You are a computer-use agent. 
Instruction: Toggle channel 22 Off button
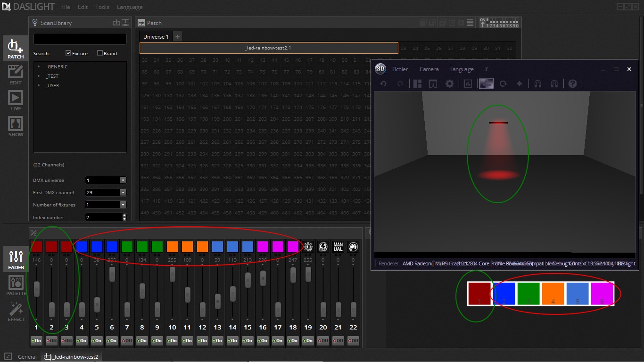point(353,340)
